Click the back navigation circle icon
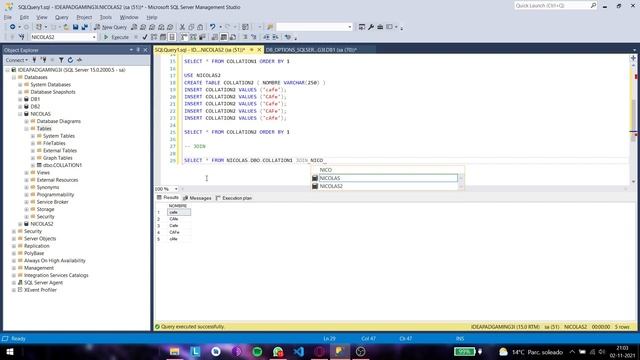The image size is (640, 360). pyautogui.click(x=13, y=27)
